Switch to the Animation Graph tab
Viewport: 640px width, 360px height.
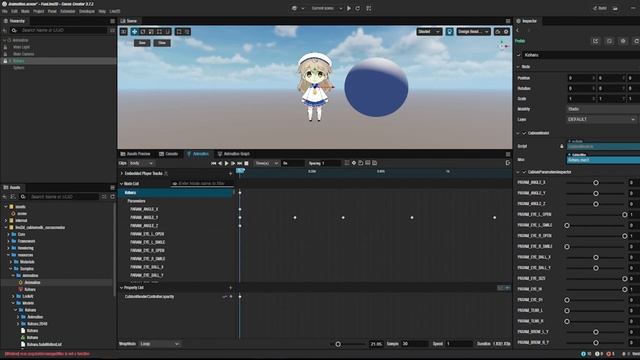tap(233, 154)
